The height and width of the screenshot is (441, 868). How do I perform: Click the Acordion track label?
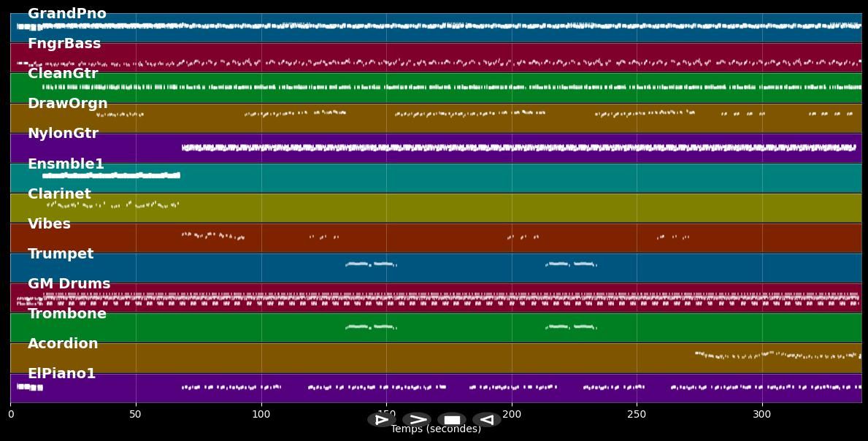(x=63, y=344)
